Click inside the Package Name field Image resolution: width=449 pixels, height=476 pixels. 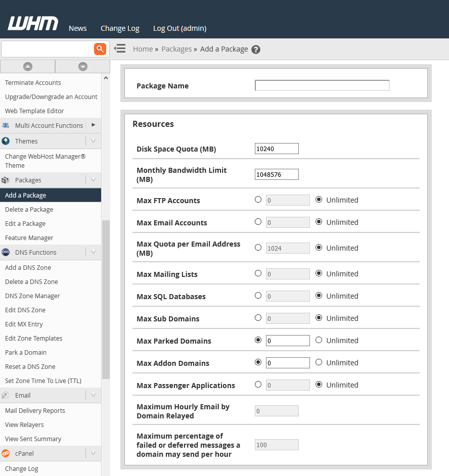coord(322,85)
